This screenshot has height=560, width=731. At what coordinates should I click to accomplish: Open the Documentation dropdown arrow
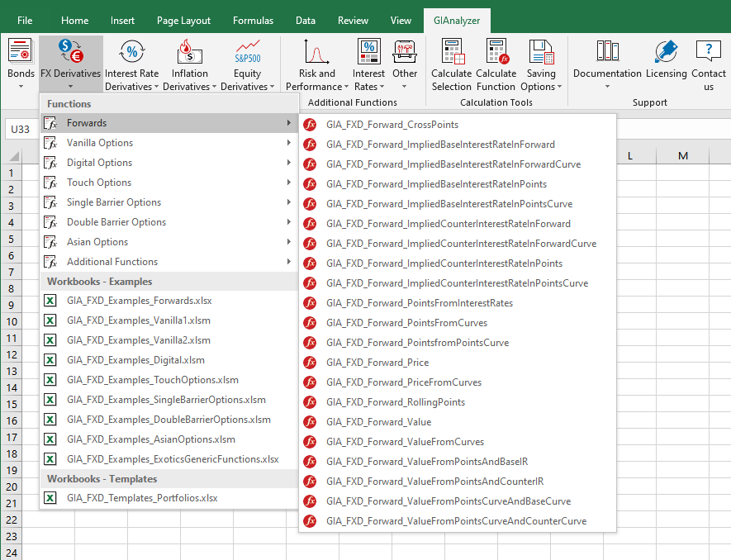pyautogui.click(x=607, y=87)
